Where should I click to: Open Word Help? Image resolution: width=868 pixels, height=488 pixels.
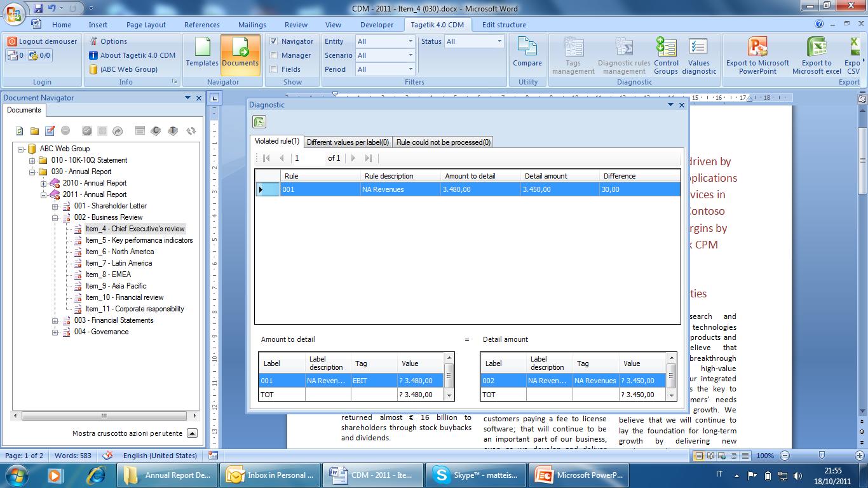coord(819,24)
